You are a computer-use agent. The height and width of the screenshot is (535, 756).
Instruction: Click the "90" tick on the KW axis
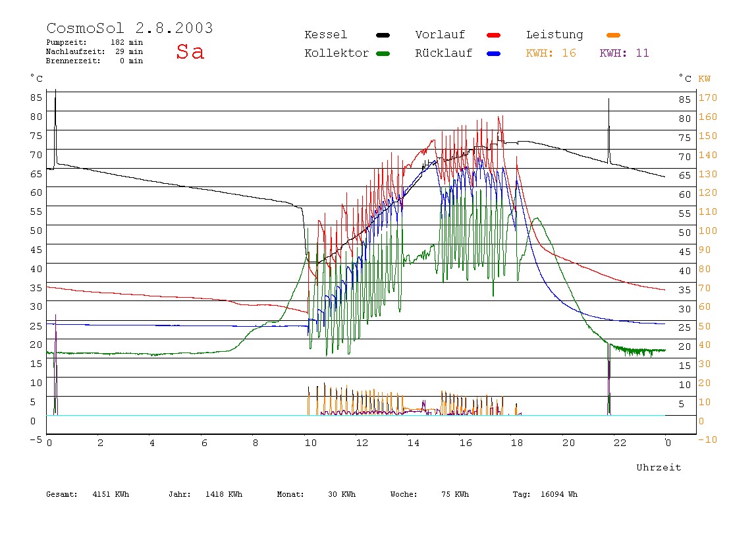coord(705,250)
